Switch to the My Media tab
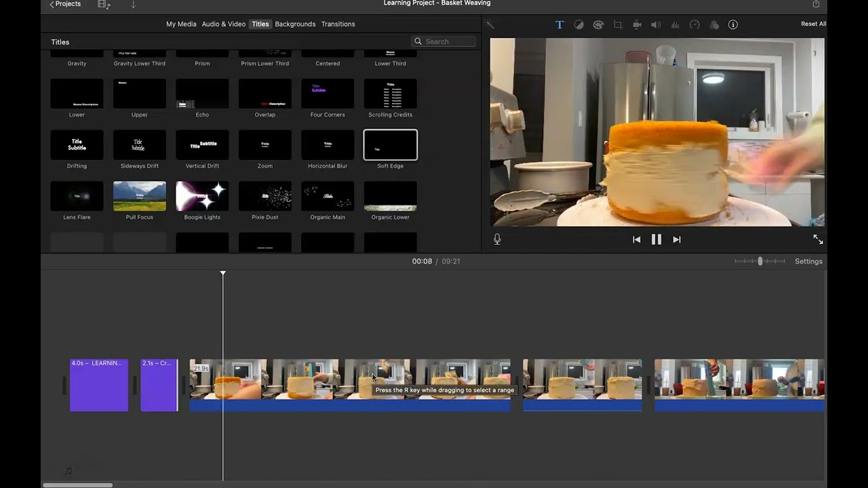 pyautogui.click(x=181, y=24)
